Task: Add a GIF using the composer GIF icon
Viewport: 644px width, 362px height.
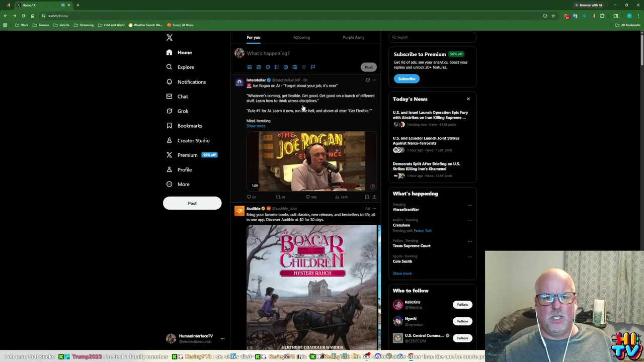Action: tap(259, 67)
